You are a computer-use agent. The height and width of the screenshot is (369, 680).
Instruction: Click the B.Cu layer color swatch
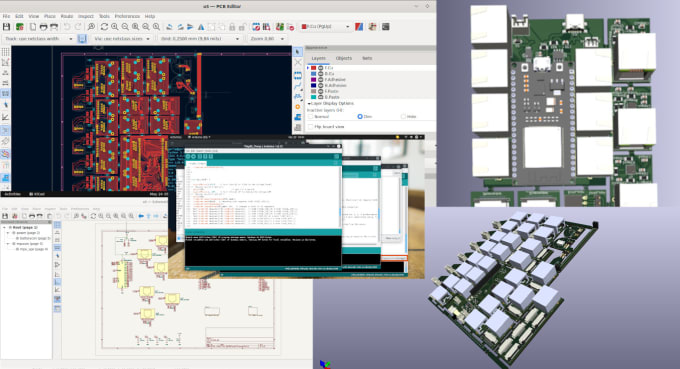coord(314,74)
